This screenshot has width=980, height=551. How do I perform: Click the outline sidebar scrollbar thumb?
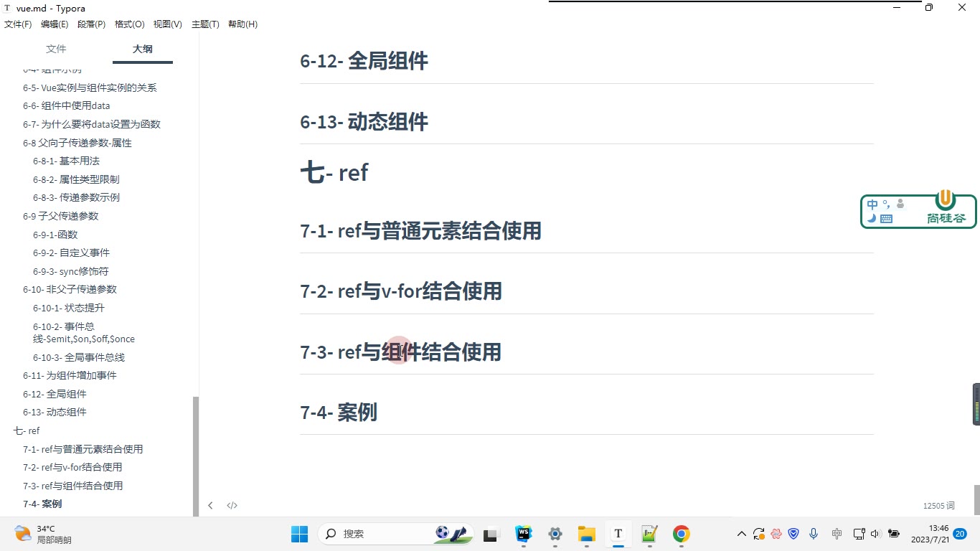pyautogui.click(x=196, y=456)
